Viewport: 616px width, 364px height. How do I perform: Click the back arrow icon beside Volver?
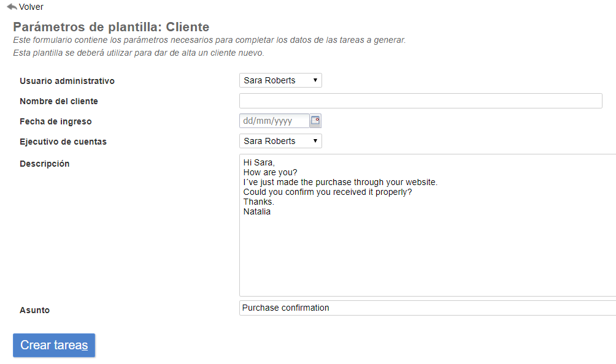[12, 7]
